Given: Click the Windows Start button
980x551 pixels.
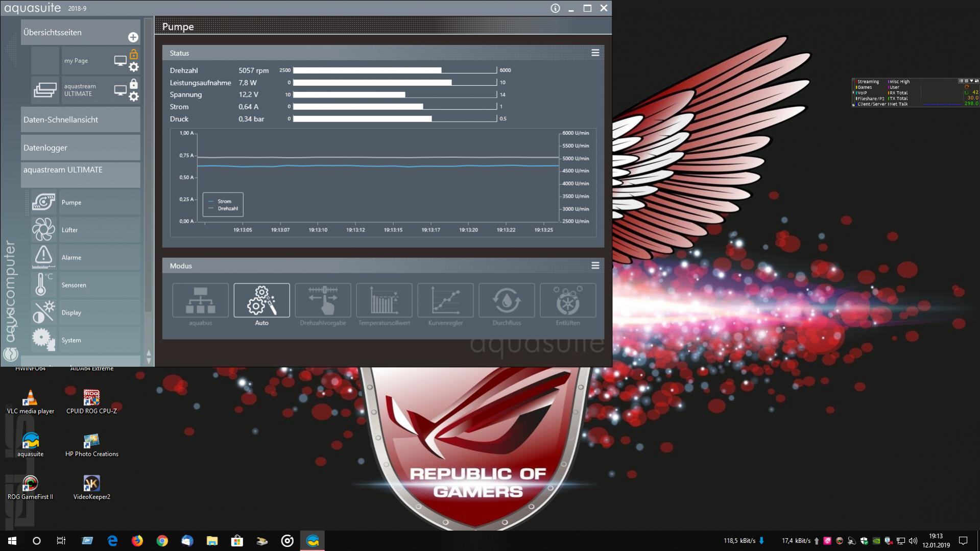Looking at the screenshot, I should tap(12, 541).
